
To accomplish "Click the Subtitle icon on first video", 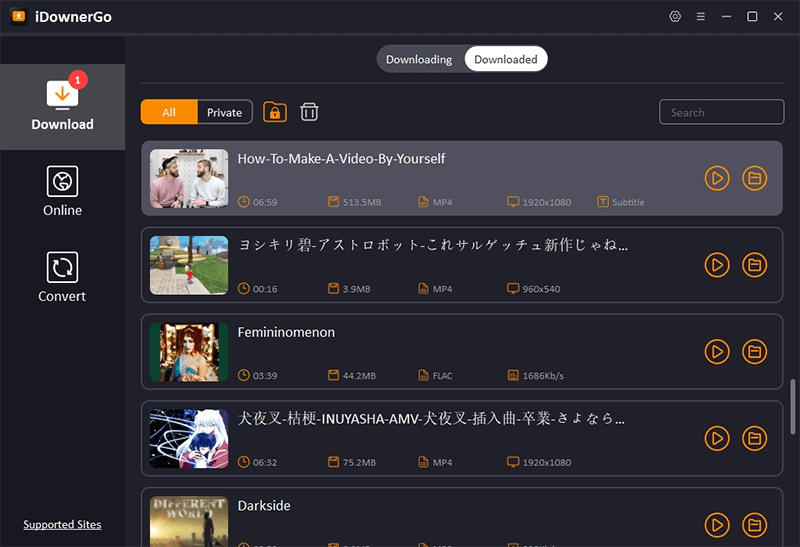I will click(x=603, y=202).
